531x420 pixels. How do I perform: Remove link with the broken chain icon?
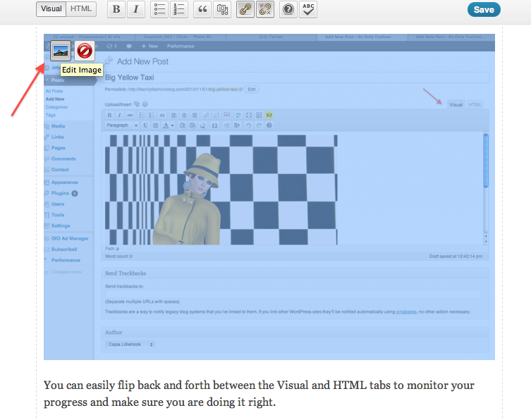coord(265,10)
